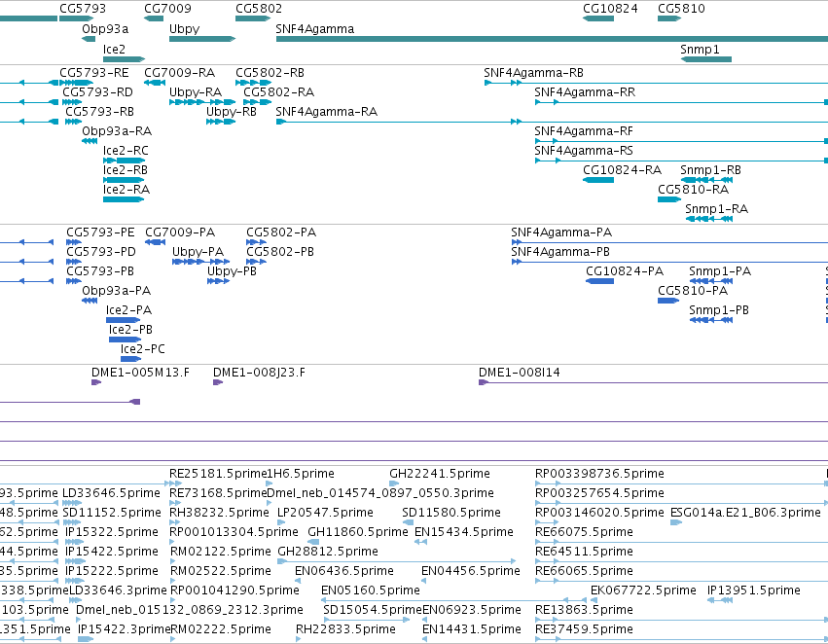Select the CG5793 gene label
Image resolution: width=828 pixels, height=644 pixels.
(83, 9)
